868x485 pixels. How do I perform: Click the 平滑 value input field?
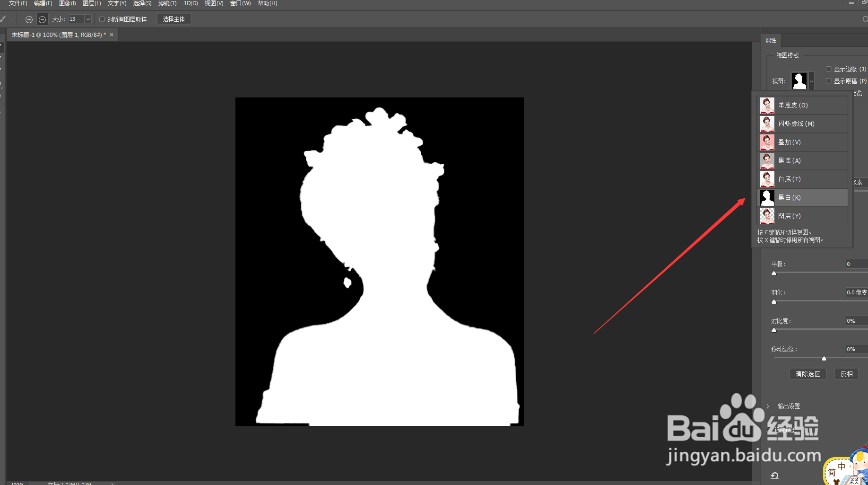tap(857, 264)
